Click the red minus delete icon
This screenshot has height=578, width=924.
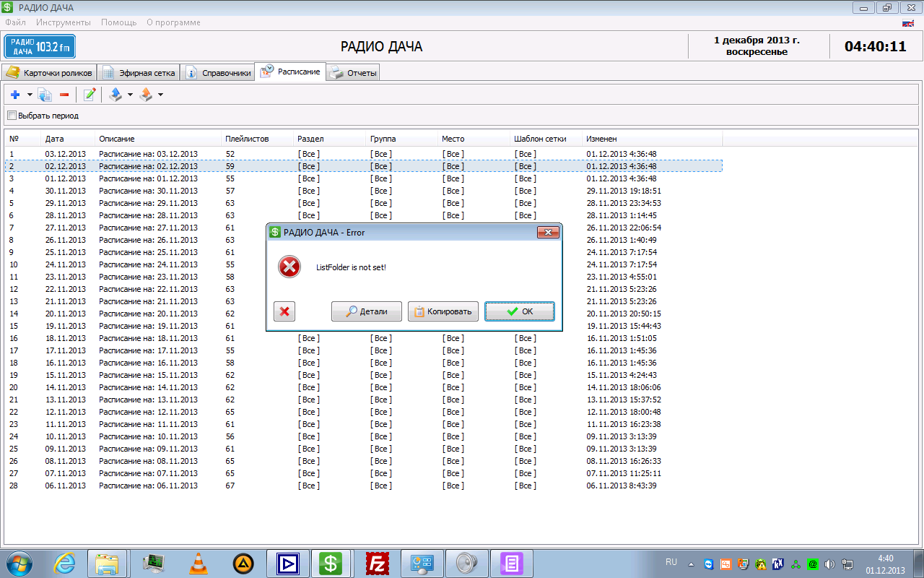(x=64, y=95)
